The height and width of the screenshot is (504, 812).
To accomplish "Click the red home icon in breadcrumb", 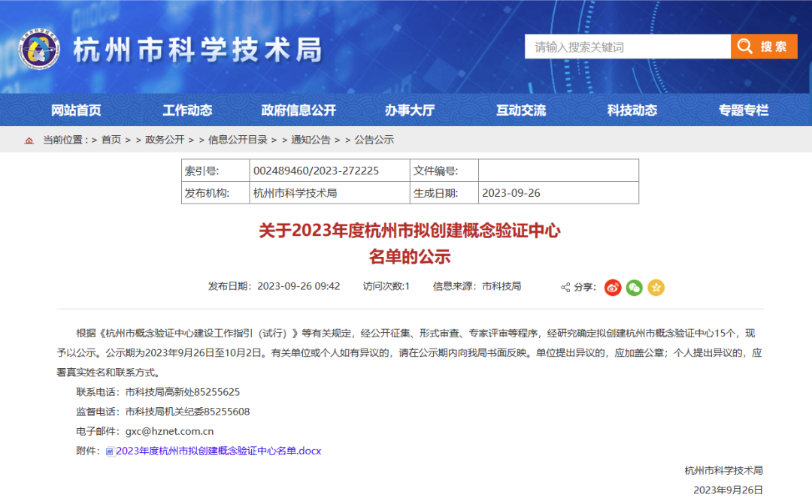I will tap(29, 140).
